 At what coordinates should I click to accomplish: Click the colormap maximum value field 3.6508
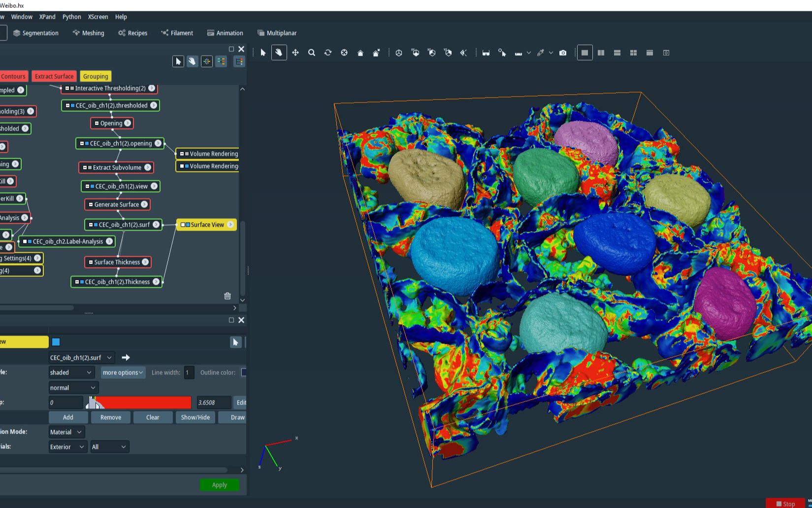[213, 403]
